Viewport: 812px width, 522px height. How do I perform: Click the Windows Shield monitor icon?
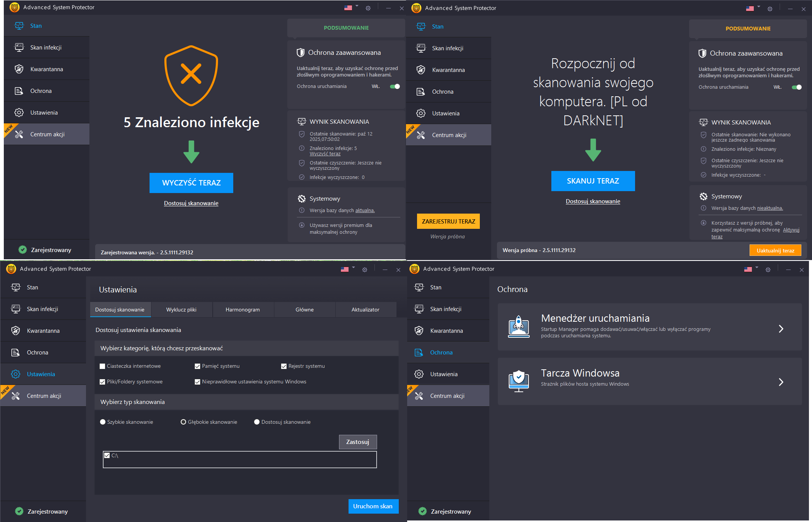pos(518,381)
